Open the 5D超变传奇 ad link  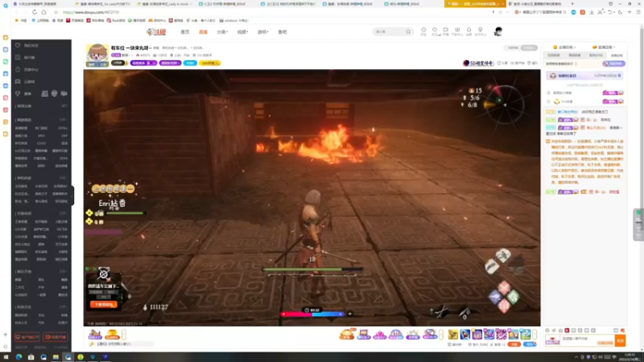pos(478,64)
